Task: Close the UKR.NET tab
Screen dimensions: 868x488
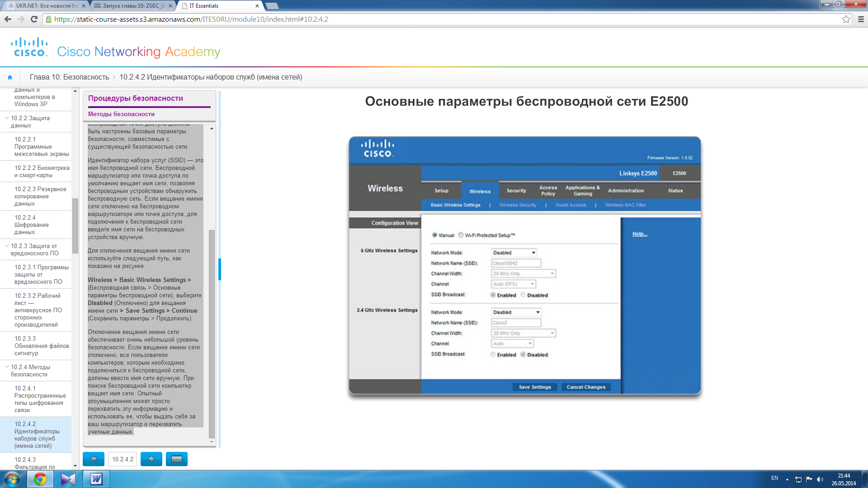Action: click(84, 6)
